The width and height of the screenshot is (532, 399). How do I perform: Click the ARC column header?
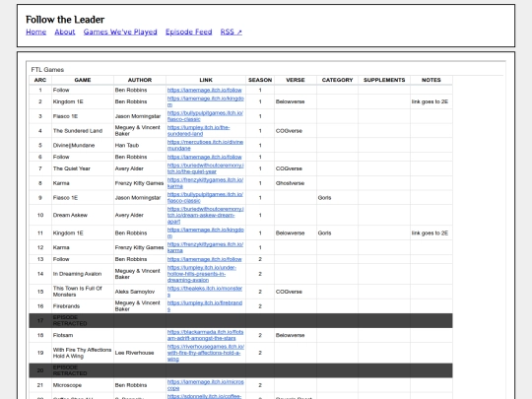coord(40,80)
